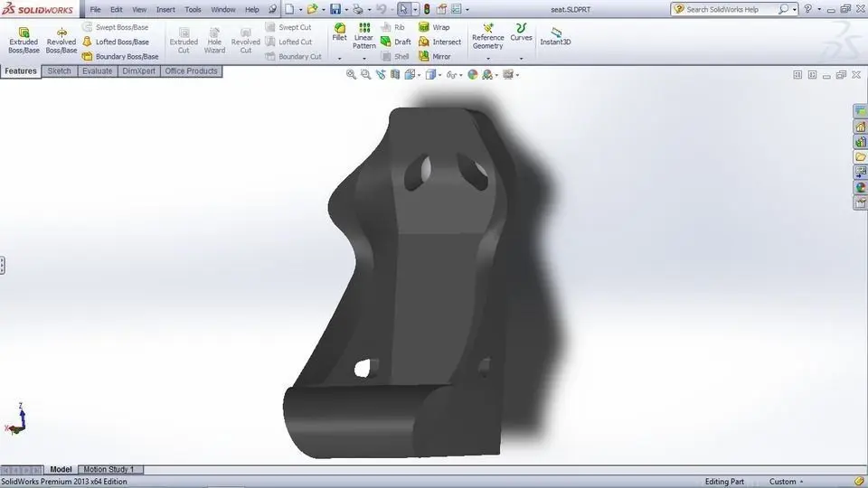Open the Edit Appearance tool
This screenshot has height=488, width=868.
click(x=472, y=74)
